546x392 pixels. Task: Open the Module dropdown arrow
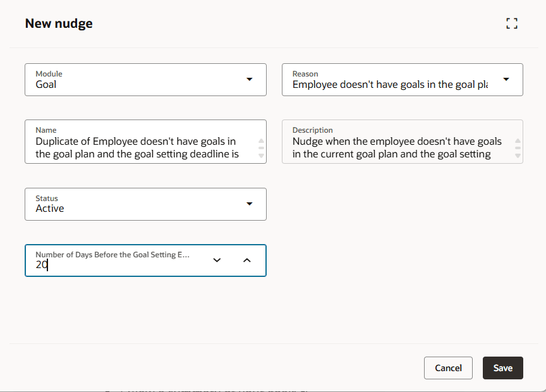(249, 79)
